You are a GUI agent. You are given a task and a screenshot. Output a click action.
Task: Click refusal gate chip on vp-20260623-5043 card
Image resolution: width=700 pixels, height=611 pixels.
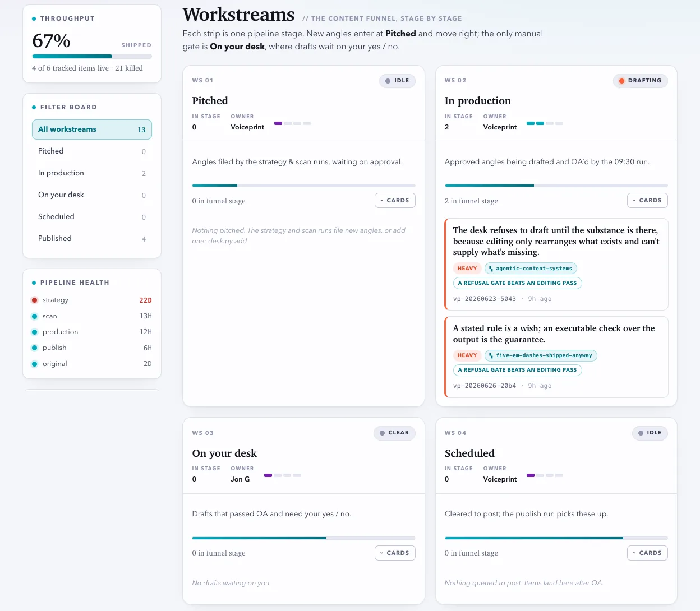click(x=517, y=283)
